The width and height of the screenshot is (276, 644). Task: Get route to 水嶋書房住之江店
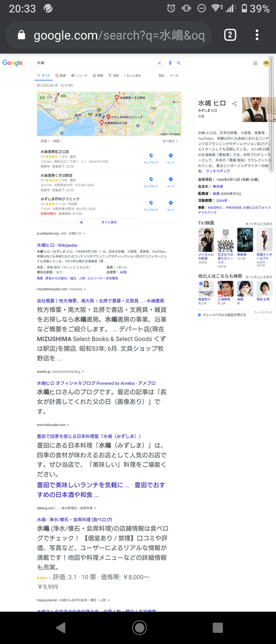point(171,158)
